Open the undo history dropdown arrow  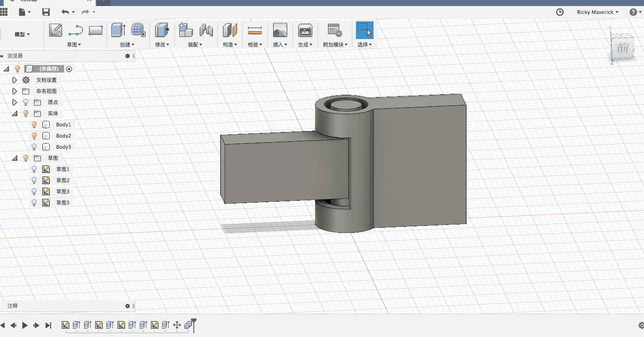[x=74, y=12]
